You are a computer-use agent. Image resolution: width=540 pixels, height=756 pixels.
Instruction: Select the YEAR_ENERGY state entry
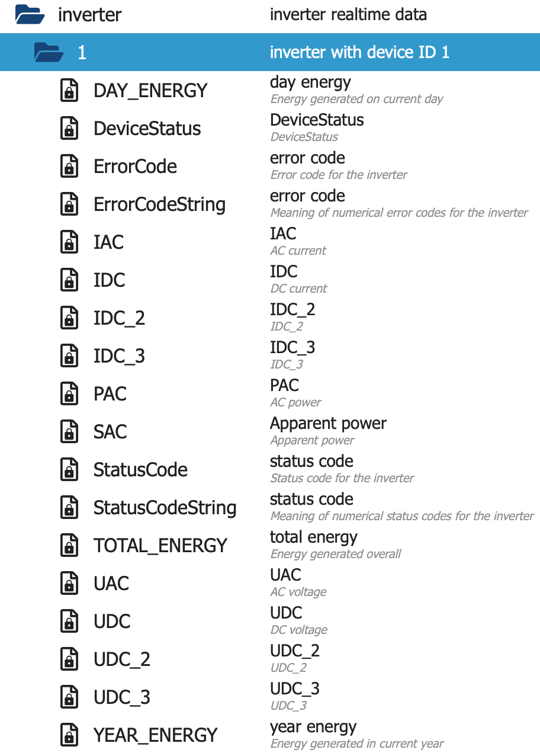click(x=155, y=735)
